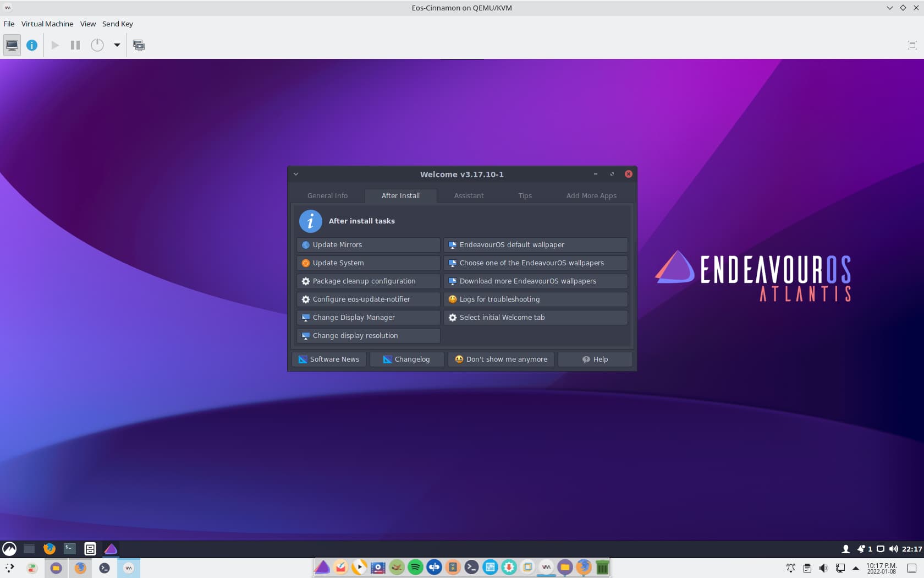
Task: Click Update System button
Action: pos(369,263)
